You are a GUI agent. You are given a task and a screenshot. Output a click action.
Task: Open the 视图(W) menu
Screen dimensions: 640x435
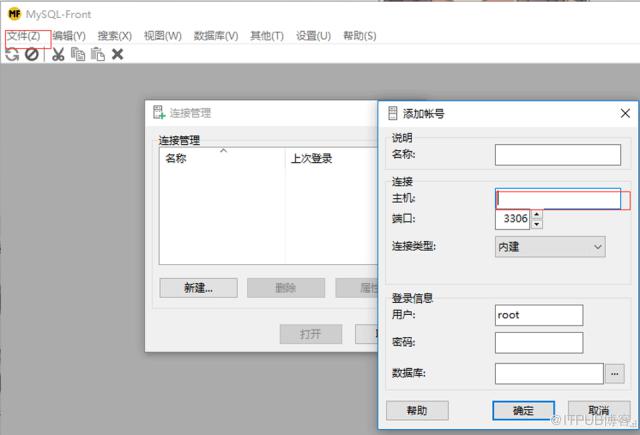pos(163,36)
